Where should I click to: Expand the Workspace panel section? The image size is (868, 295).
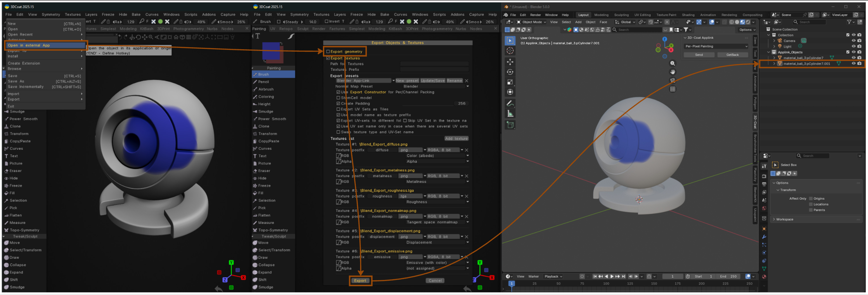(x=784, y=219)
